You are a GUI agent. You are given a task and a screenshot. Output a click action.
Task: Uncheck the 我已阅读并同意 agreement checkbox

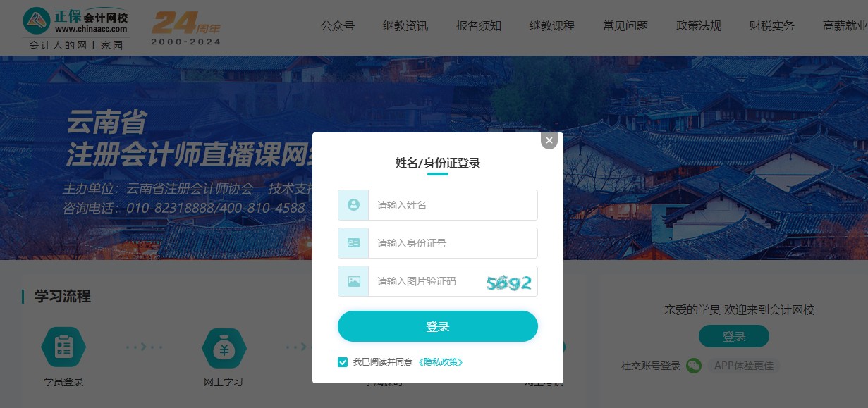[x=343, y=362]
